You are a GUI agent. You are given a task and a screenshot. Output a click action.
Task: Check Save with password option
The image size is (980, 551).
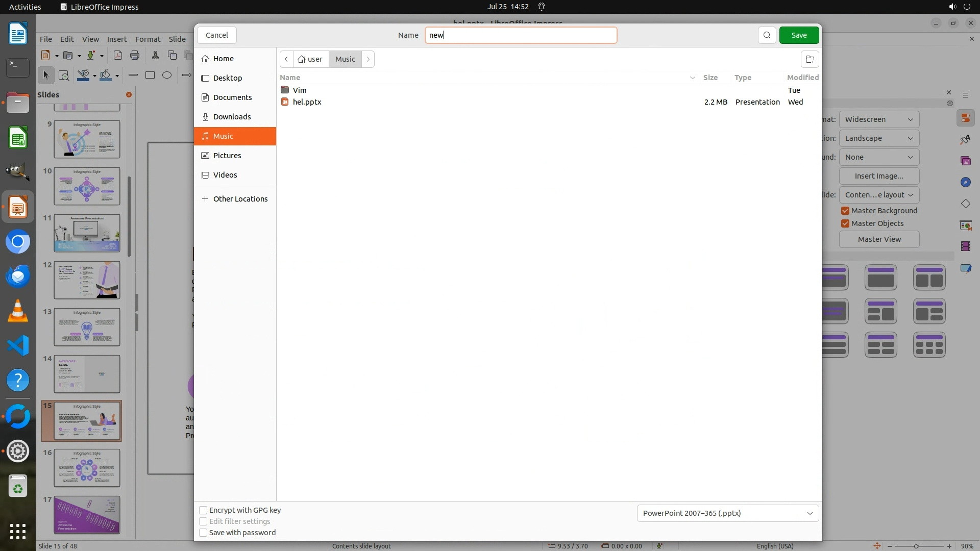tap(203, 533)
